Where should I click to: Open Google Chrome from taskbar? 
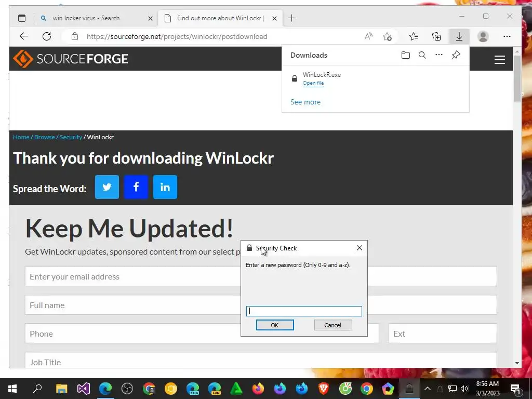[x=367, y=389]
